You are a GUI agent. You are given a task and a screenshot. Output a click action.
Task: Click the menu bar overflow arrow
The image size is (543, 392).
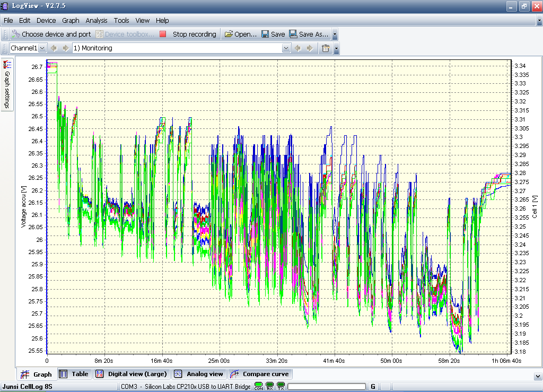point(539,21)
